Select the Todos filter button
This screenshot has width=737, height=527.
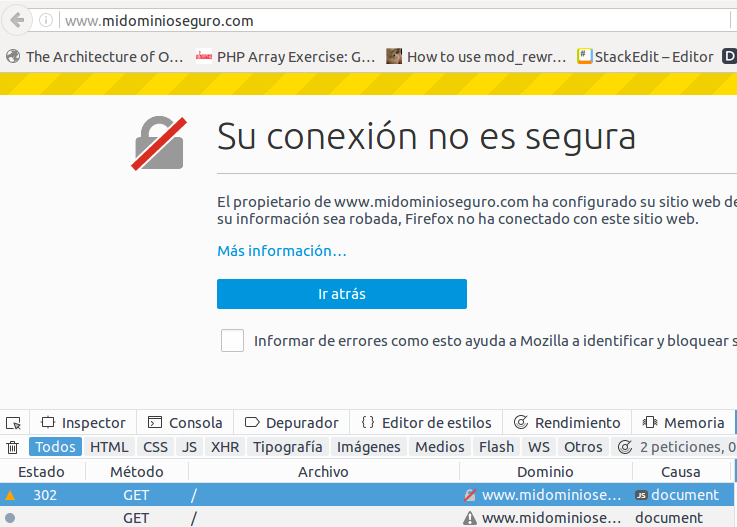click(x=55, y=447)
